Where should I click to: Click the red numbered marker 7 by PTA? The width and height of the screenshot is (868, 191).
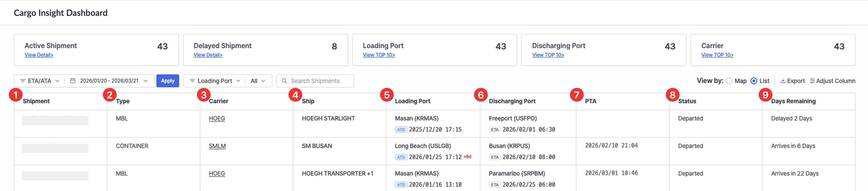pyautogui.click(x=576, y=94)
